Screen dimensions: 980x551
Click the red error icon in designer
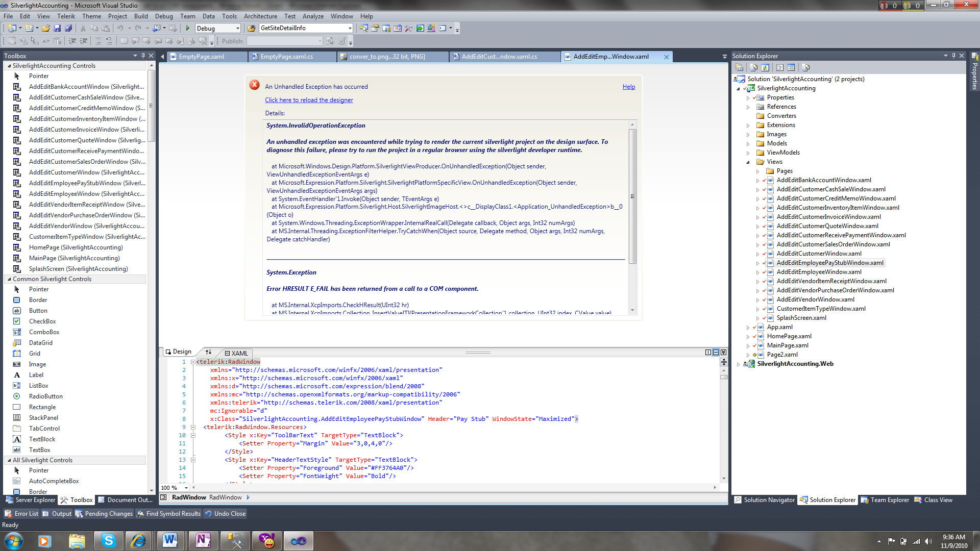(x=254, y=85)
